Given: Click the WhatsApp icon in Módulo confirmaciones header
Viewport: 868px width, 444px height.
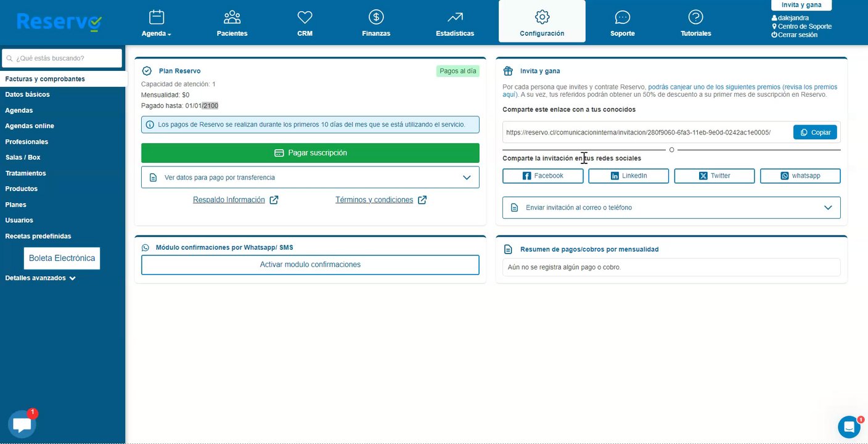Looking at the screenshot, I should point(145,247).
